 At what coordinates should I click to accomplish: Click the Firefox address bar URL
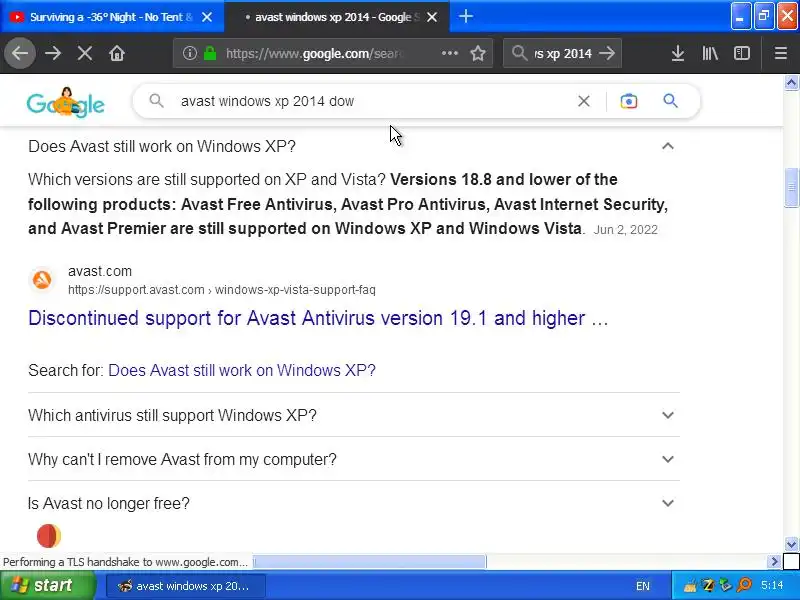(314, 53)
